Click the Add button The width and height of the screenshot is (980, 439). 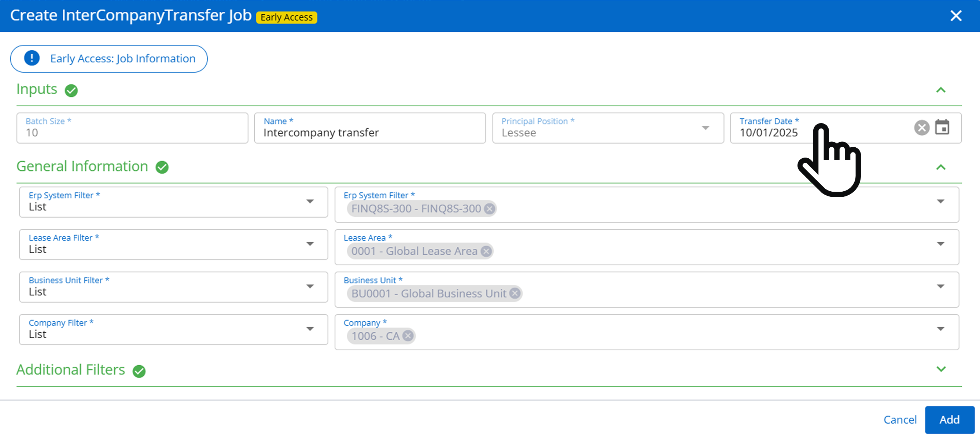click(x=949, y=419)
